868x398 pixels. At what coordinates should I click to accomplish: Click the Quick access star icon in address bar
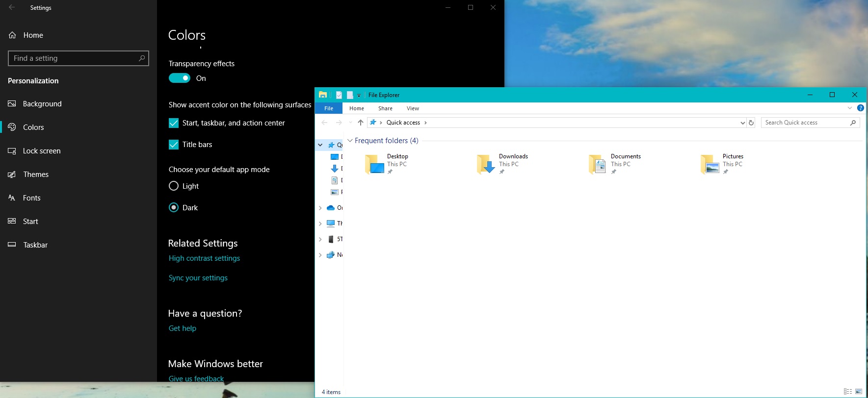(x=373, y=123)
